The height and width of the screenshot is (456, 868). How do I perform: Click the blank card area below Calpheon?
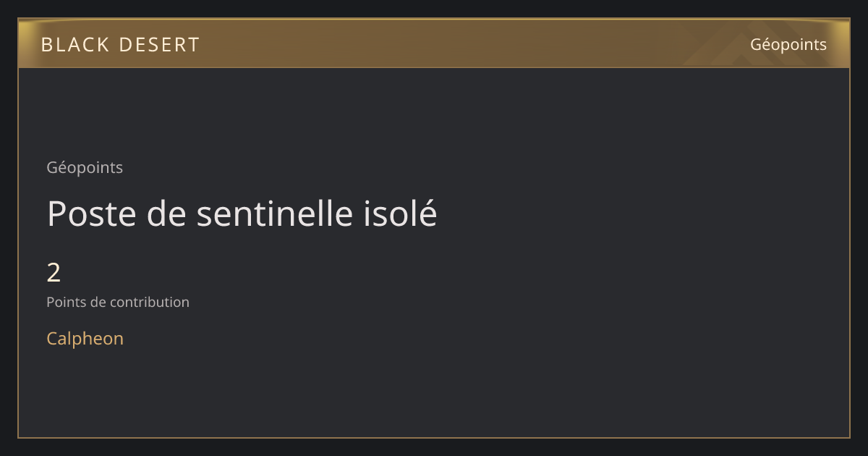[434, 394]
